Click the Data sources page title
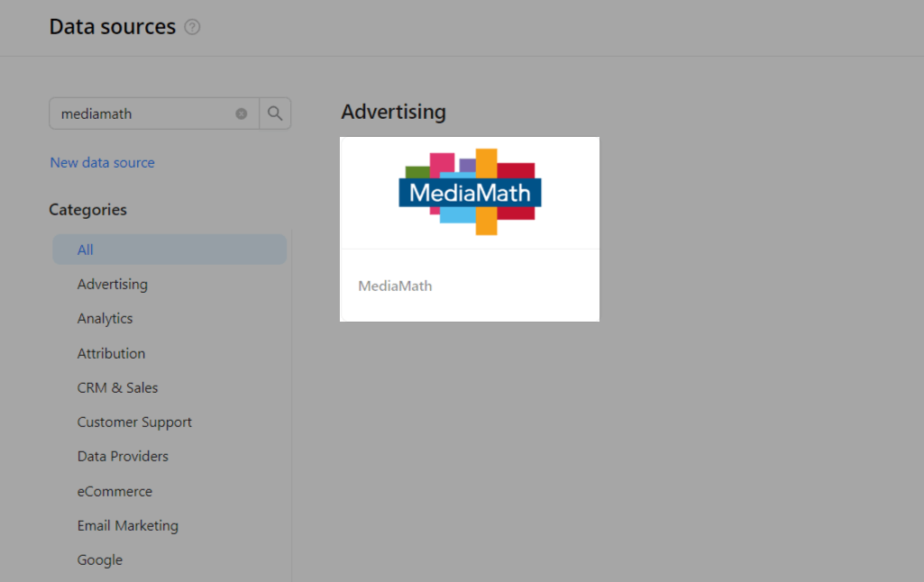This screenshot has width=924, height=582. (113, 27)
